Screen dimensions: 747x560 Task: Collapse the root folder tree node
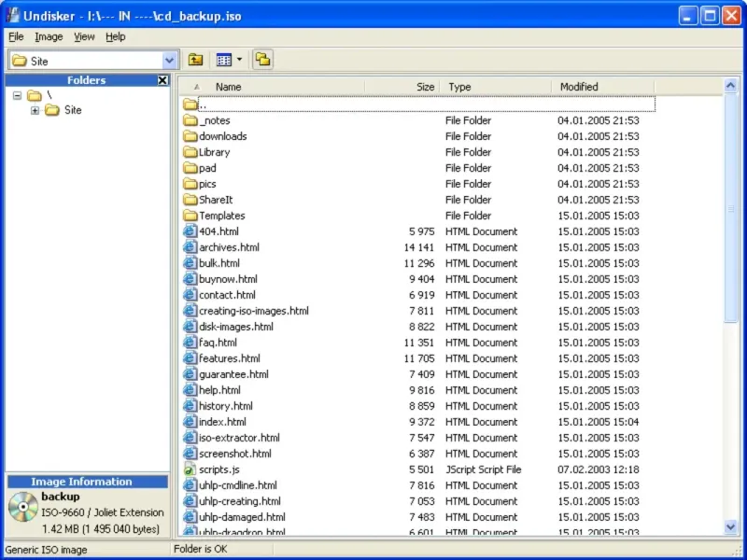click(x=18, y=95)
